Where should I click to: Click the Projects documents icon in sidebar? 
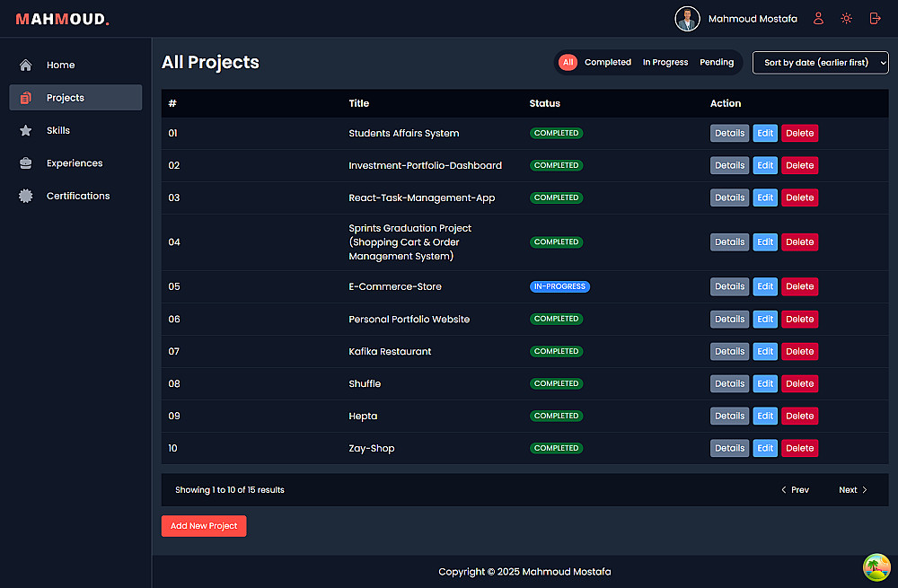(26, 98)
